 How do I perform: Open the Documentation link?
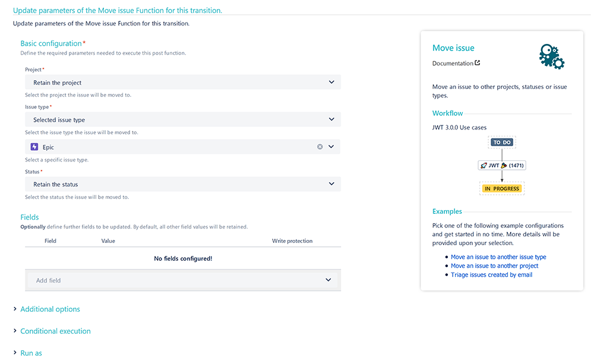tap(453, 64)
